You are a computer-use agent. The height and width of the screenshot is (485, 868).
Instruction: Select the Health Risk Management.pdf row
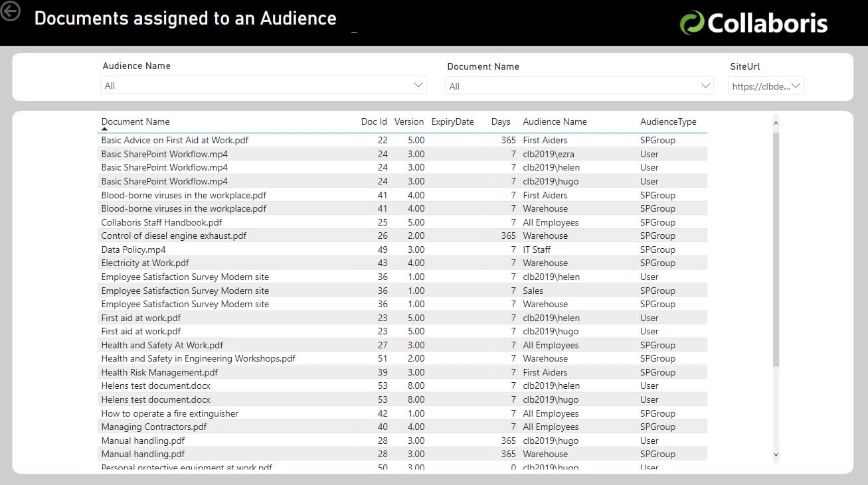[266, 372]
